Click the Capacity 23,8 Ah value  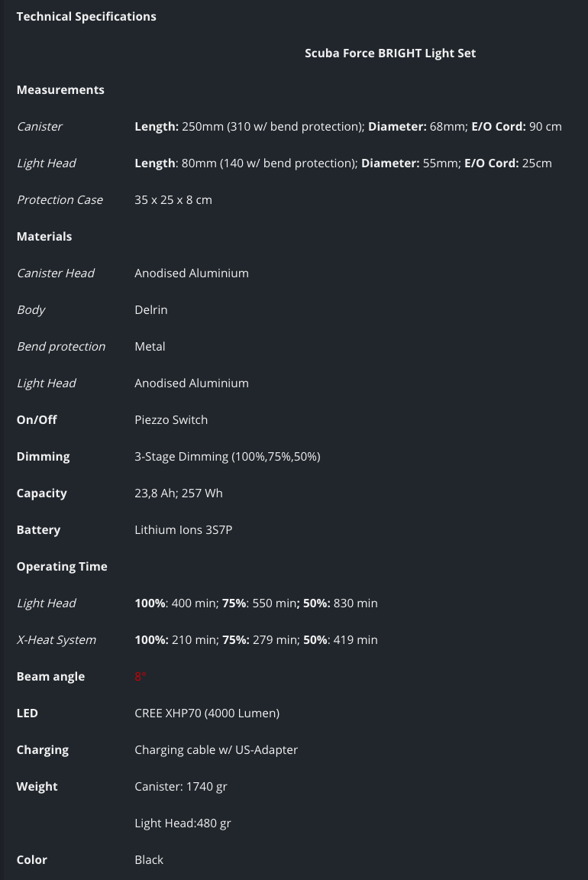click(x=179, y=493)
